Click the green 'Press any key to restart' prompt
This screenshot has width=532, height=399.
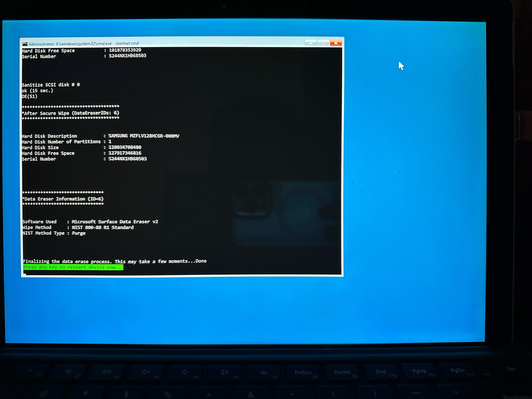click(73, 267)
